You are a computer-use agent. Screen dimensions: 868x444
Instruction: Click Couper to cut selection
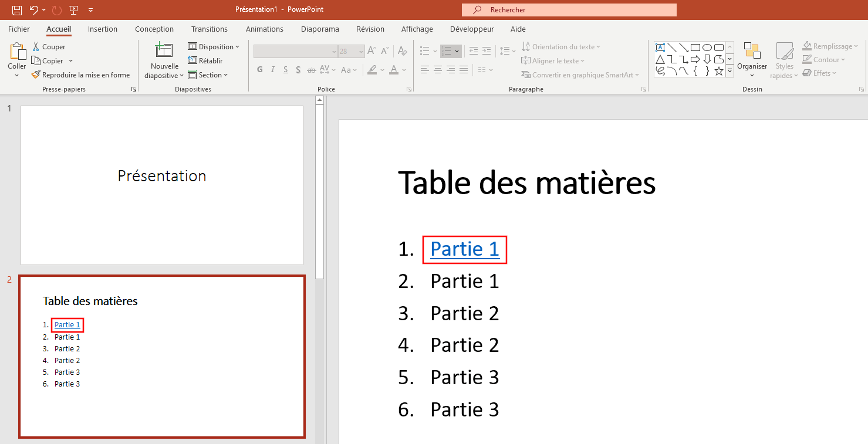pyautogui.click(x=48, y=47)
